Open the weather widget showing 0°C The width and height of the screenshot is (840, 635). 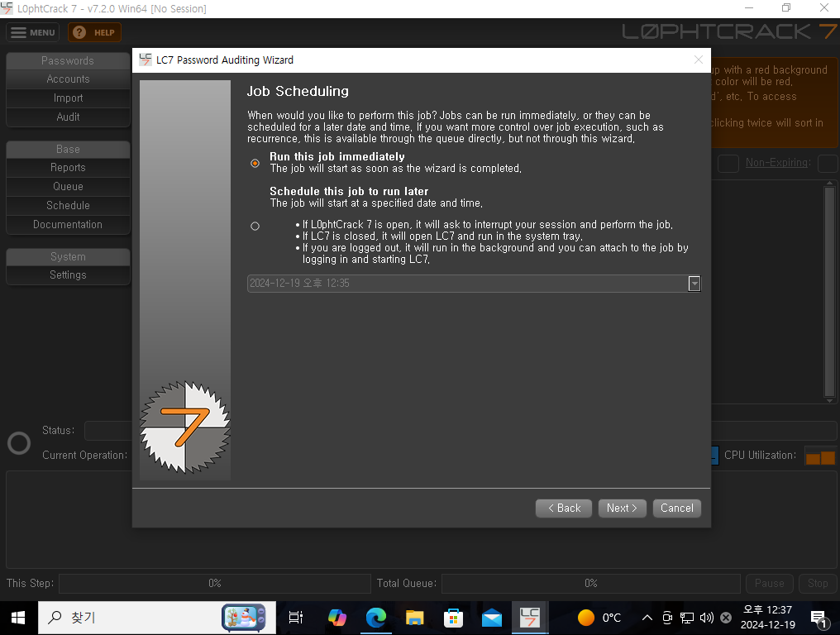click(599, 618)
